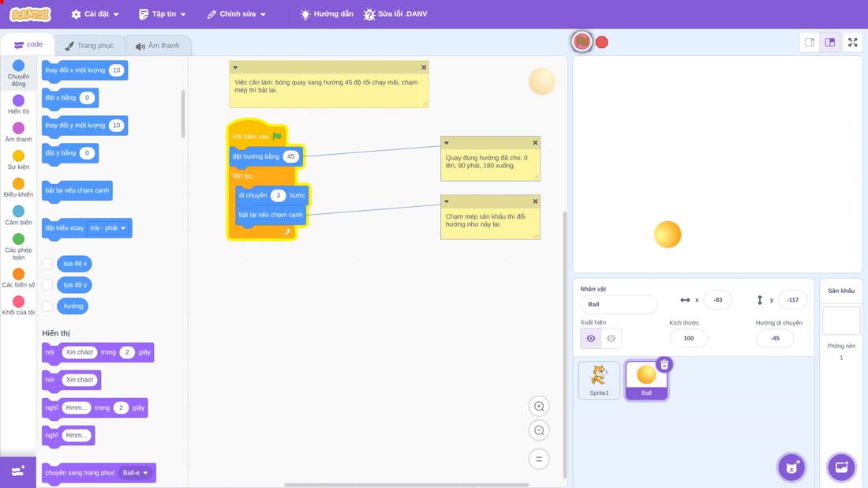This screenshot has height=488, width=868.
Task: Click the Scratch logo
Action: (31, 14)
